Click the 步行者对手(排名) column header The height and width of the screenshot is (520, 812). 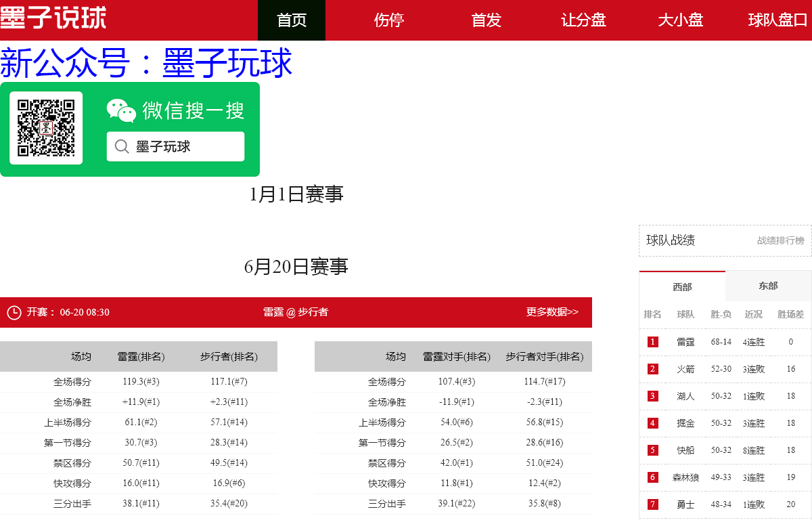pyautogui.click(x=545, y=357)
